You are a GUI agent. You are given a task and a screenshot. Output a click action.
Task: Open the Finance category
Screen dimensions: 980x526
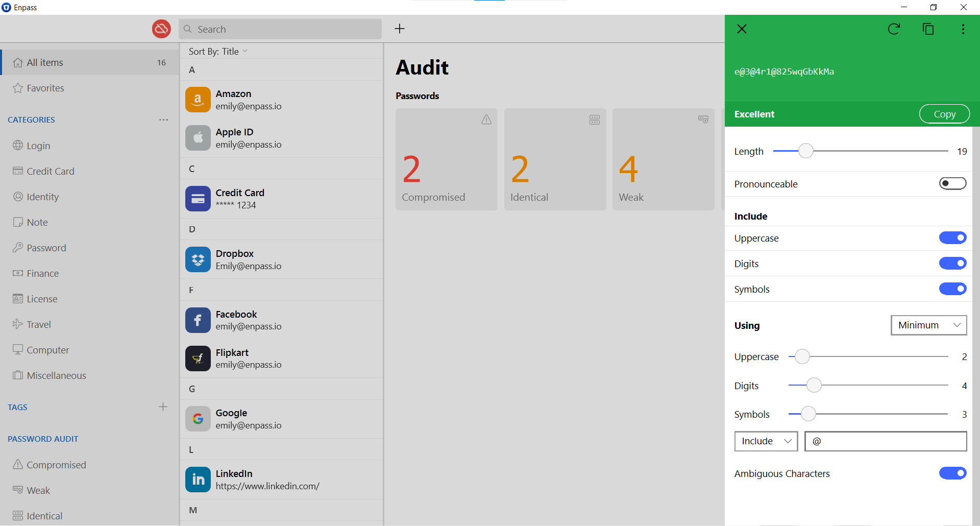(90, 273)
